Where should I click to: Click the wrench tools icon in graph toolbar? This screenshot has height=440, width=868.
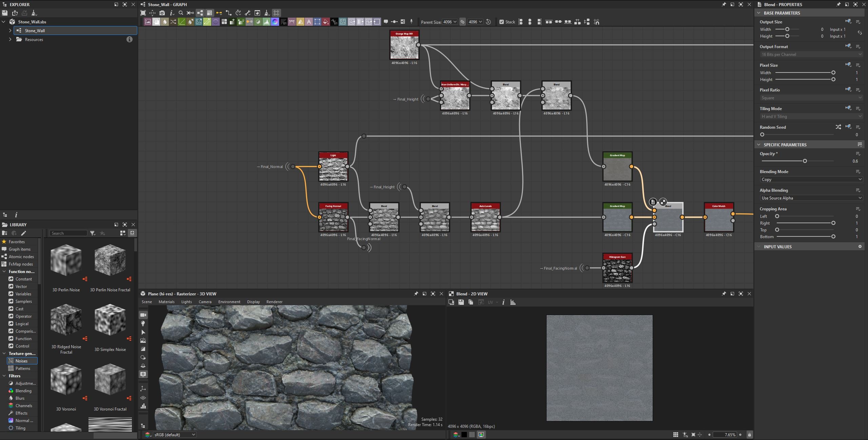tap(248, 13)
